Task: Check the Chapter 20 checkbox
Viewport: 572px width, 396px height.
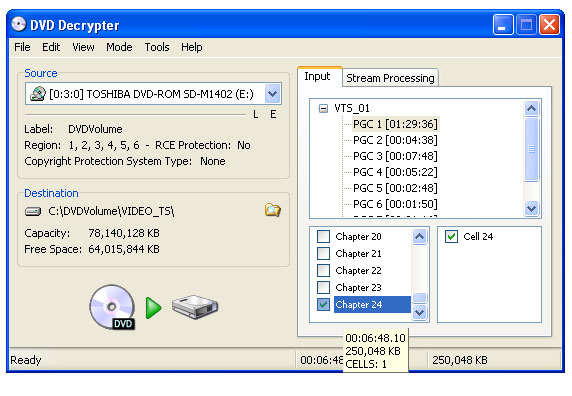Action: point(324,236)
